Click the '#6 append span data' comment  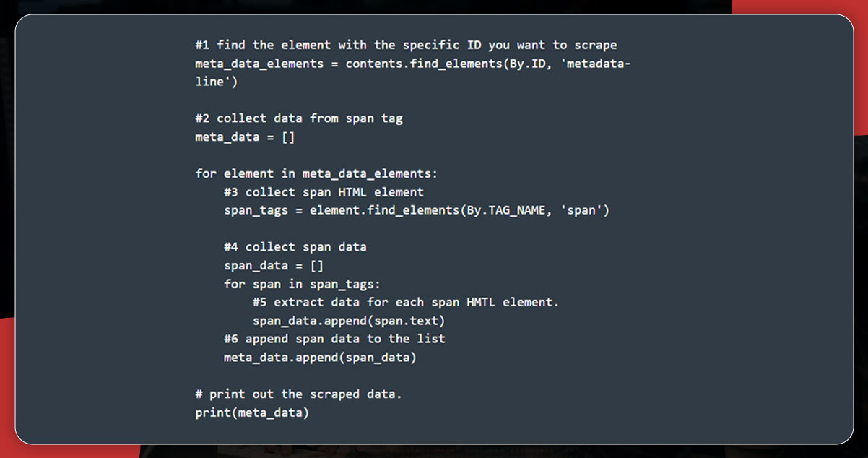334,339
